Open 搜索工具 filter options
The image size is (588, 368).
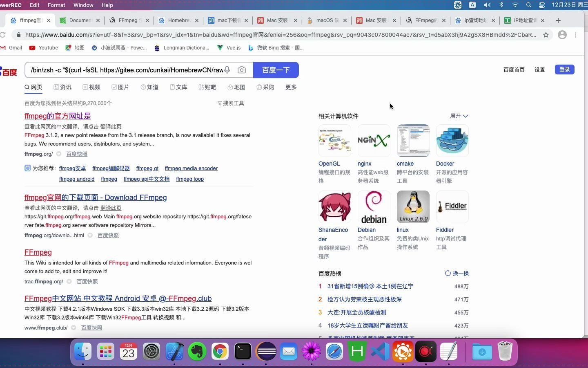(231, 103)
